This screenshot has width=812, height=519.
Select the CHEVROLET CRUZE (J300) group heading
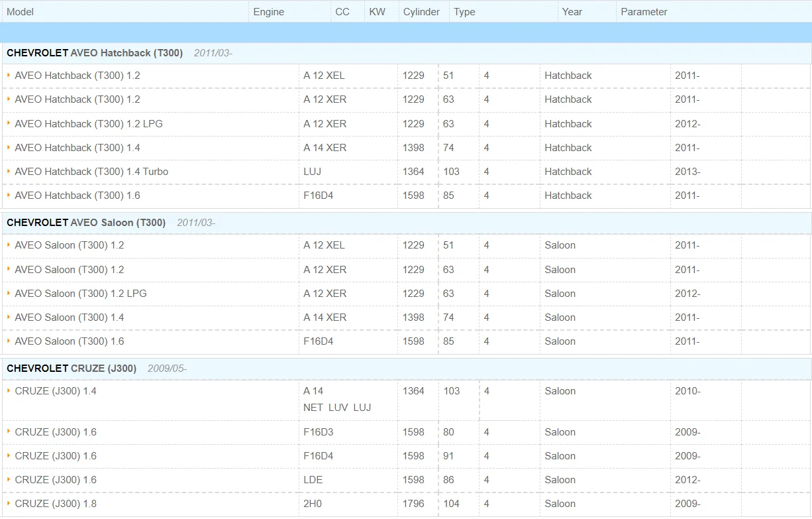click(x=72, y=369)
